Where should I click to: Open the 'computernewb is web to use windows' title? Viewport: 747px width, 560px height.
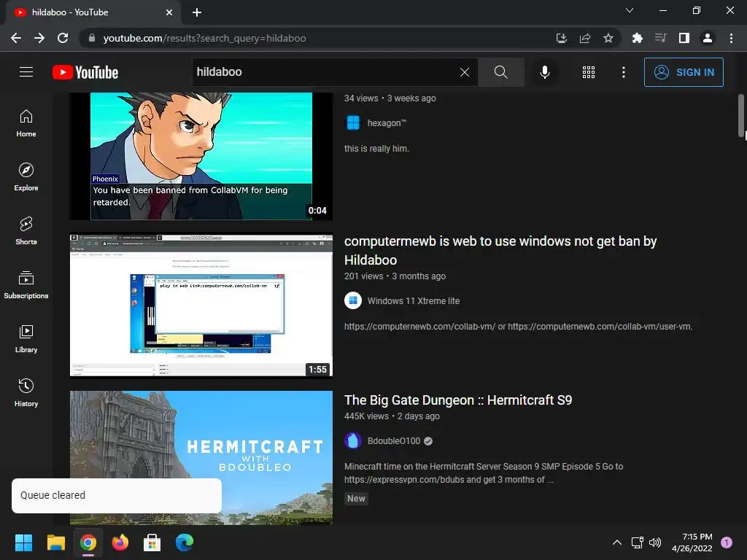[x=500, y=251]
